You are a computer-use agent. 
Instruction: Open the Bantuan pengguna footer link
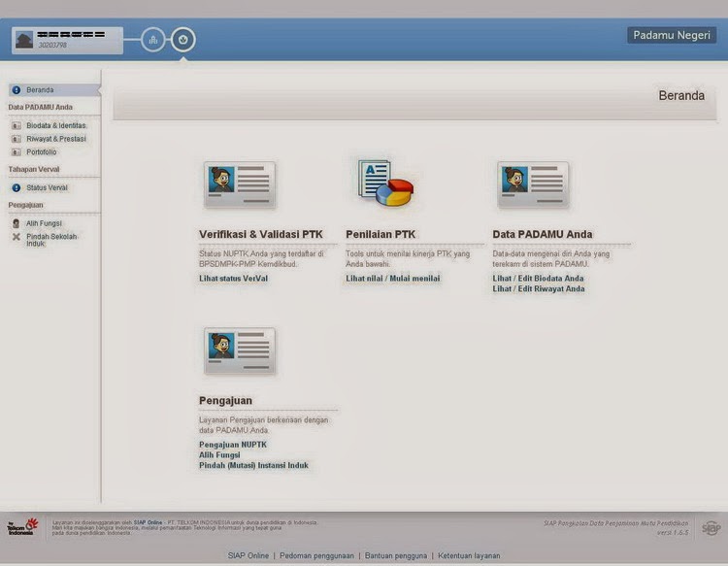click(x=396, y=555)
